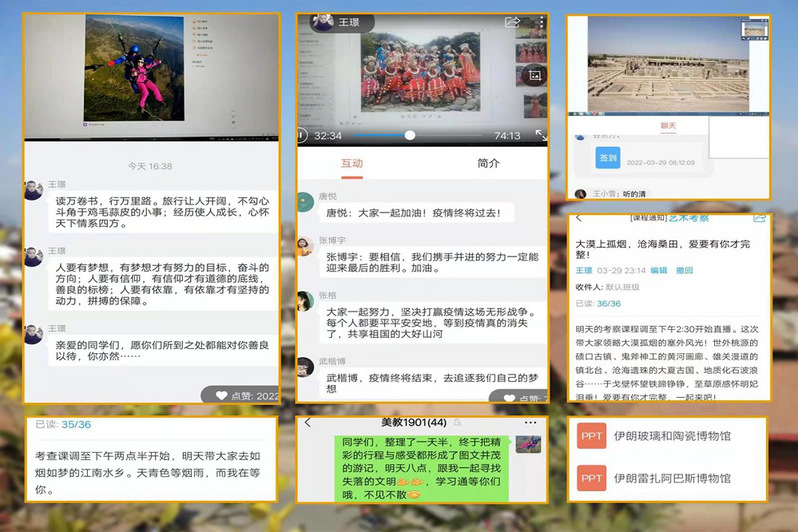Go back using arrow beside 美教1901(44)

tap(307, 424)
